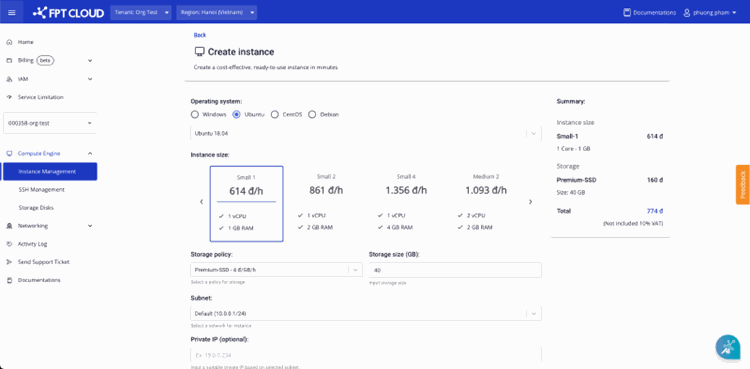The height and width of the screenshot is (369, 750).
Task: Click the sidebar Documentations icon
Action: [x=9, y=280]
